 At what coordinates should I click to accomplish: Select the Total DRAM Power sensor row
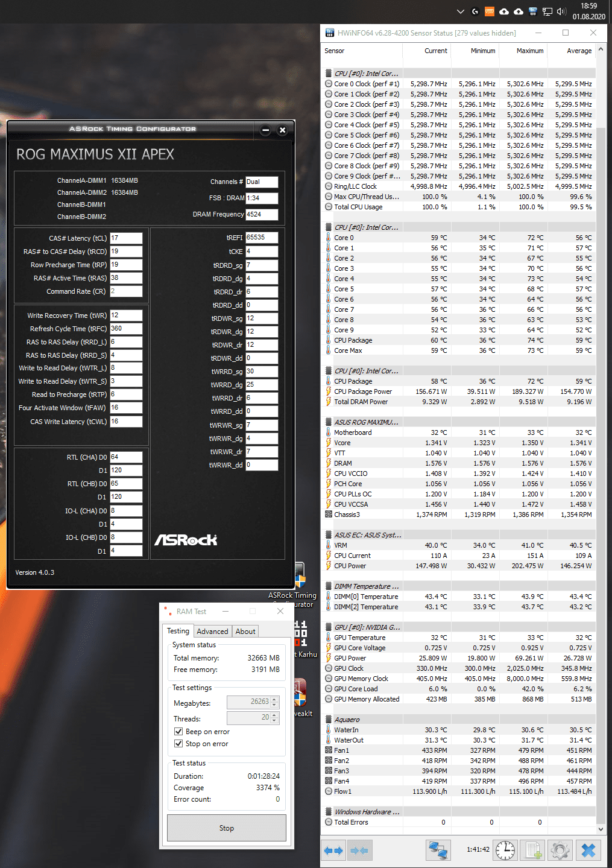coord(459,402)
